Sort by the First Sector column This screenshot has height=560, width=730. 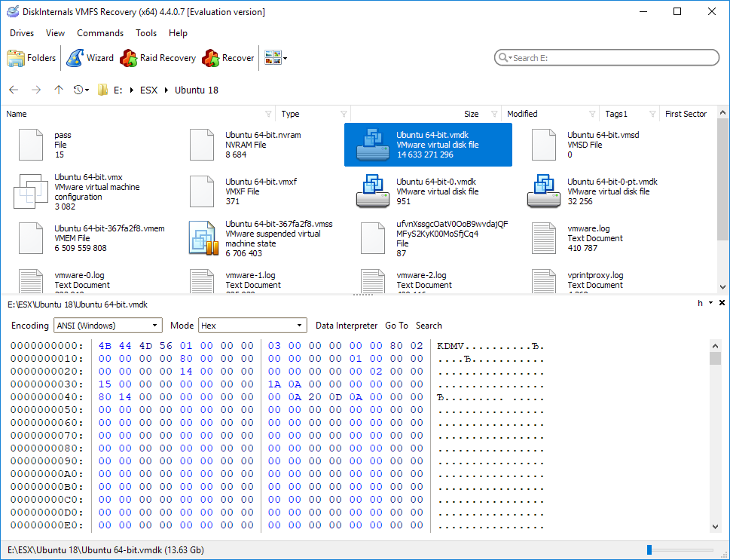point(686,114)
